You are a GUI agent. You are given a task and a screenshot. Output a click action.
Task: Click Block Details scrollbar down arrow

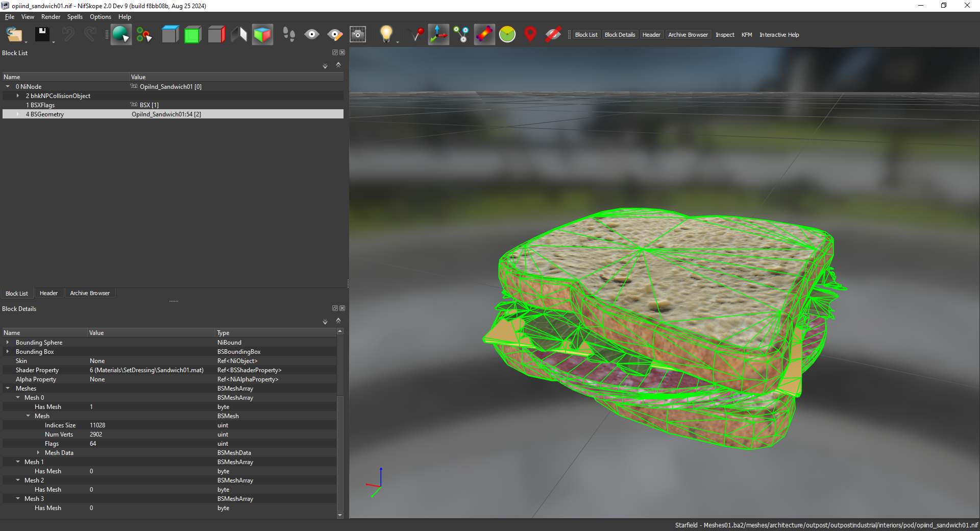click(x=340, y=515)
